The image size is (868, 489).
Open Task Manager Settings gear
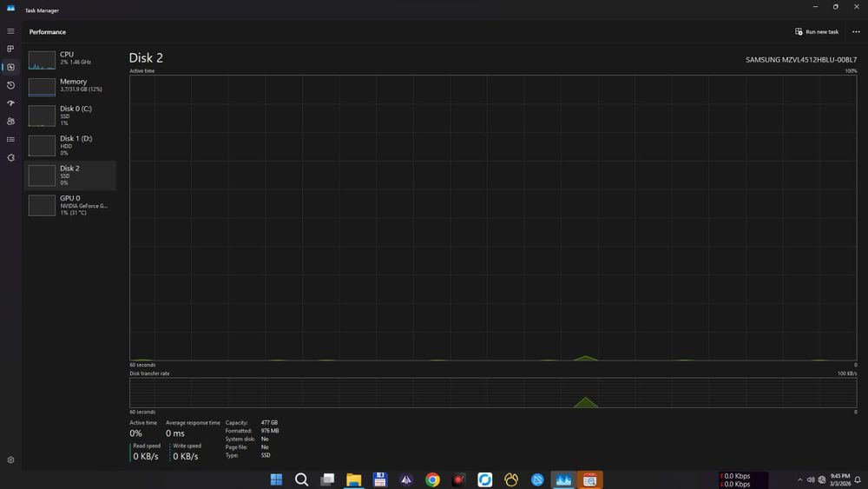(10, 459)
